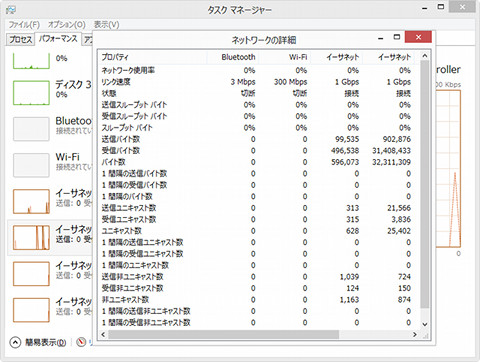Click the resource monitor icon at bottom

[81, 342]
